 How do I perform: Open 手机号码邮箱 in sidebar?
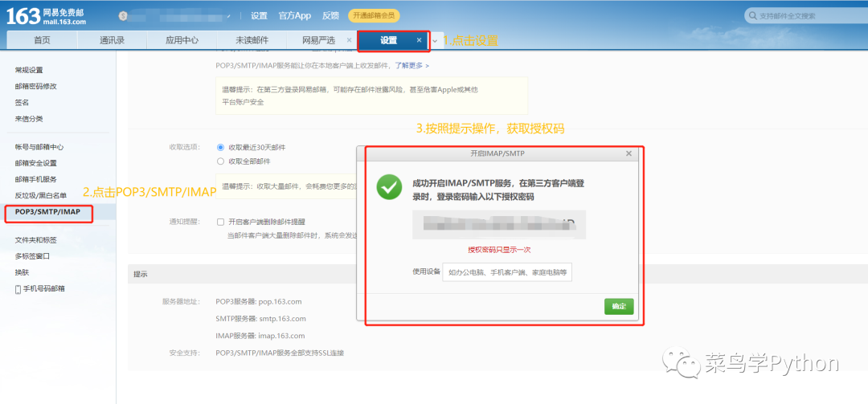[x=43, y=289]
